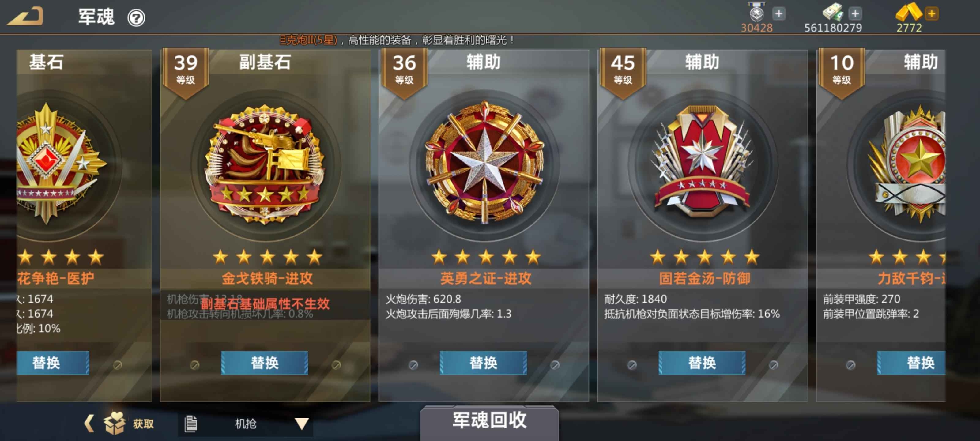The height and width of the screenshot is (441, 980).
Task: Add cash using the plus icon
Action: click(855, 14)
